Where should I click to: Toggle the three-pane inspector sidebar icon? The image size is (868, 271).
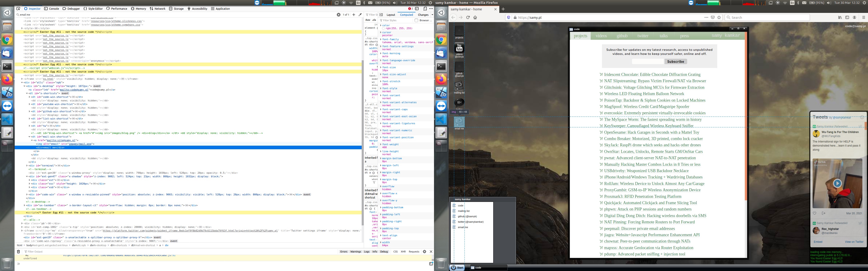pos(381,15)
